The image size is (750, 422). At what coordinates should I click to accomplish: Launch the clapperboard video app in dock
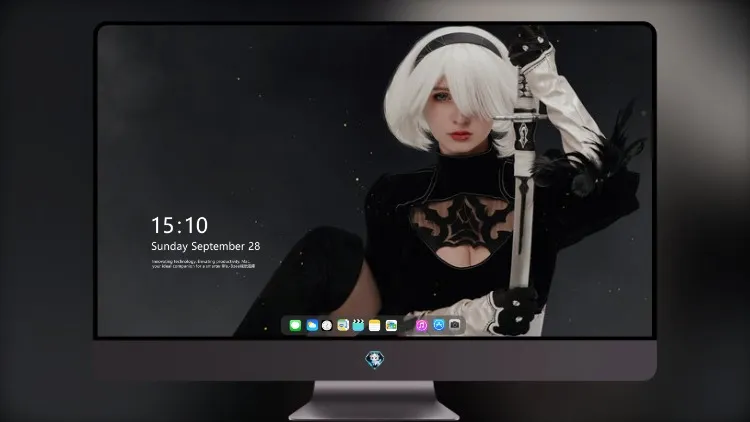(358, 325)
